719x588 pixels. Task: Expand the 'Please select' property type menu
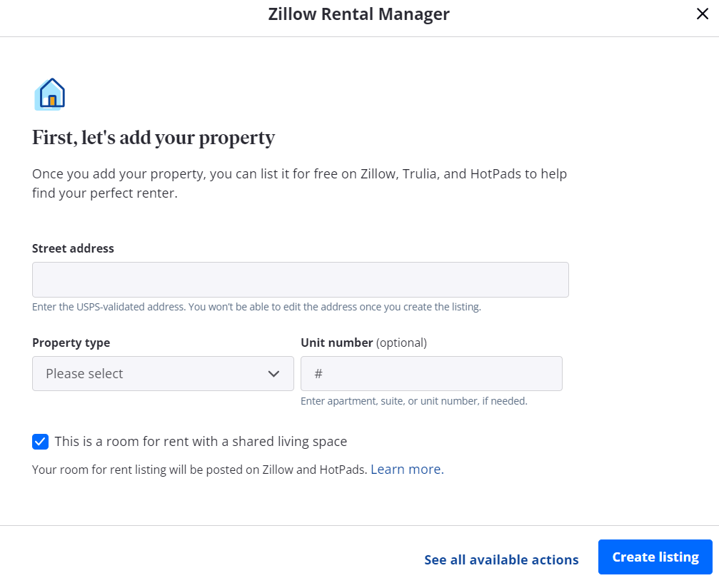coord(163,373)
